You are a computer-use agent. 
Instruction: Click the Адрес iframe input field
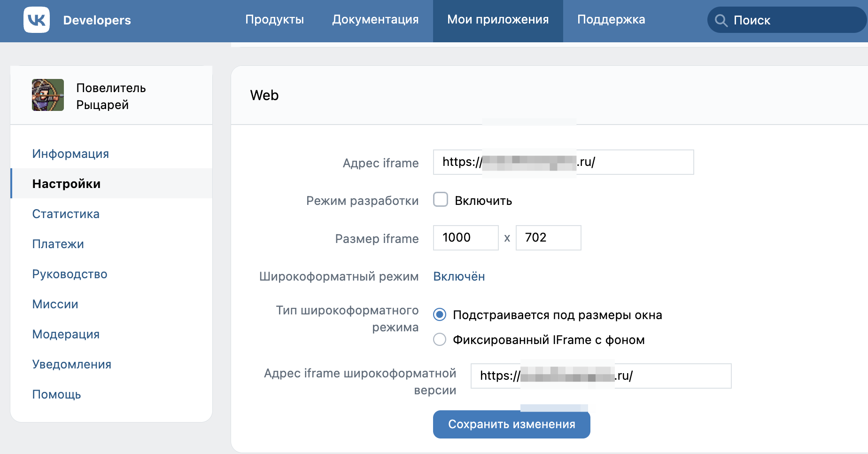pyautogui.click(x=563, y=162)
